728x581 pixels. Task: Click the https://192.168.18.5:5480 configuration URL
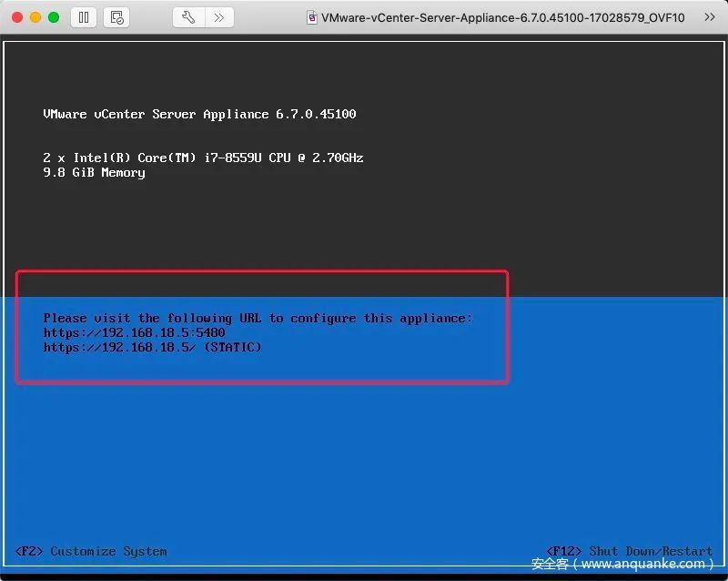pyautogui.click(x=134, y=332)
